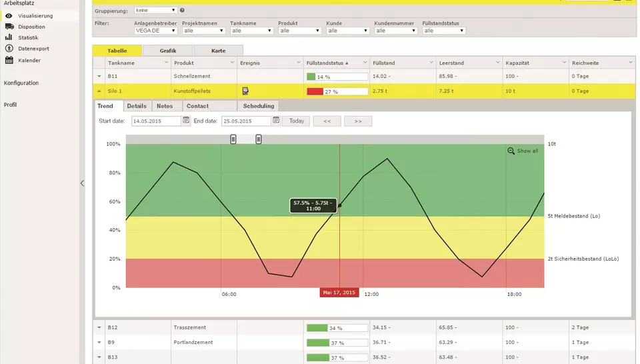
Task: Open the Füllstandstatus filter dropdown
Action: [443, 31]
